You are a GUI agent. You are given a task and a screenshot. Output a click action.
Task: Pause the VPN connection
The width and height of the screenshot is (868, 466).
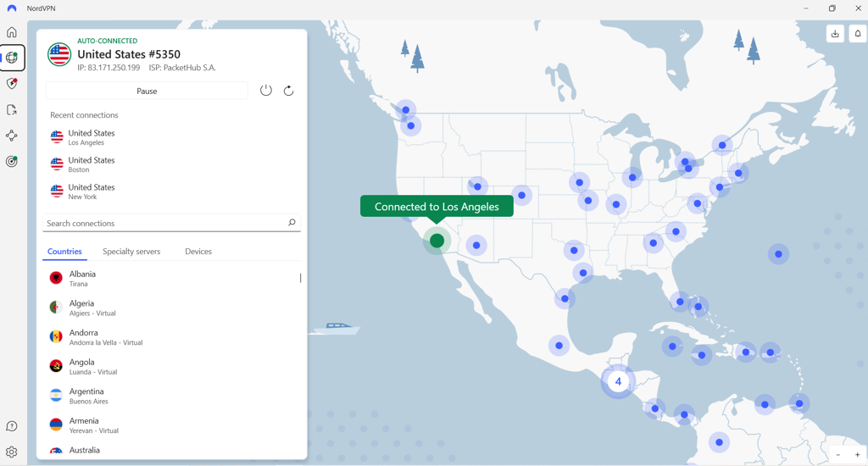pyautogui.click(x=147, y=91)
